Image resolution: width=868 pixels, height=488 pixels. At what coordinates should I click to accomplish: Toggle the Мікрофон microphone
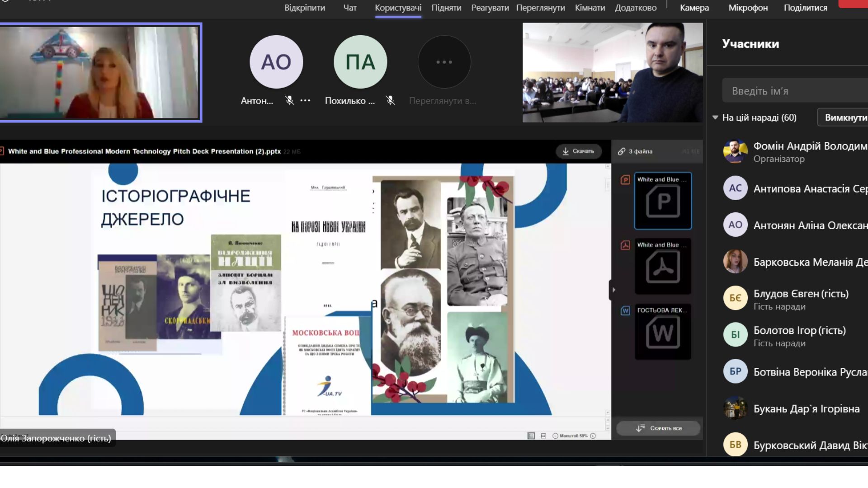[x=748, y=8]
